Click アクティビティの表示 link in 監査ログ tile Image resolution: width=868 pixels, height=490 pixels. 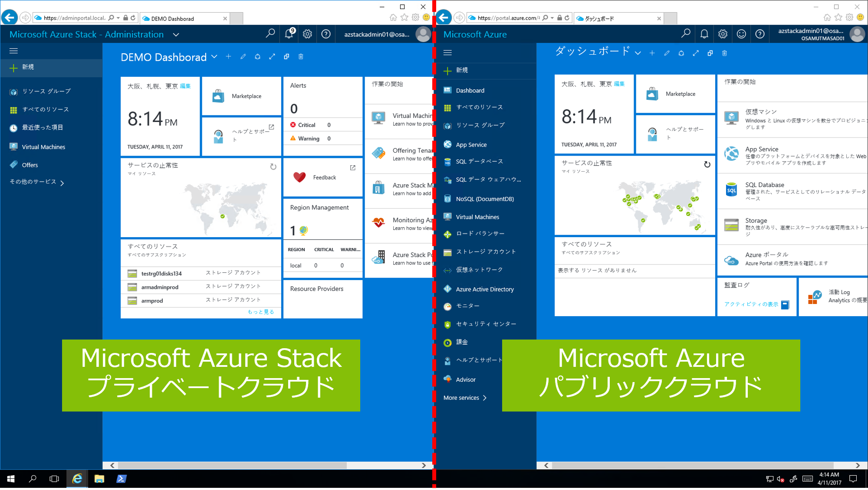pyautogui.click(x=751, y=304)
